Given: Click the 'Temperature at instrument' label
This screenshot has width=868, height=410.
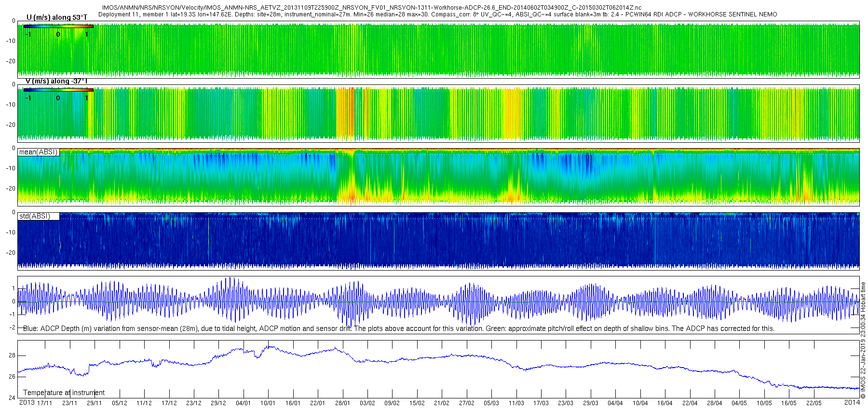Looking at the screenshot, I should (64, 393).
